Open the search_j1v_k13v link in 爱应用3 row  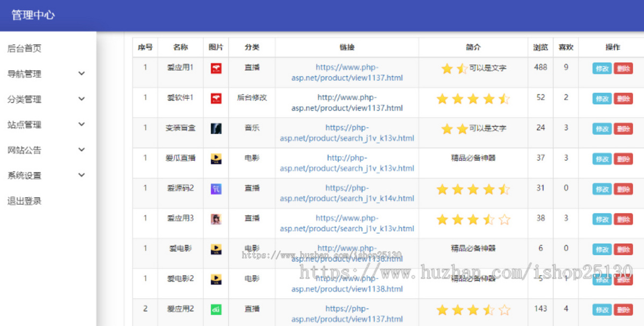point(347,223)
